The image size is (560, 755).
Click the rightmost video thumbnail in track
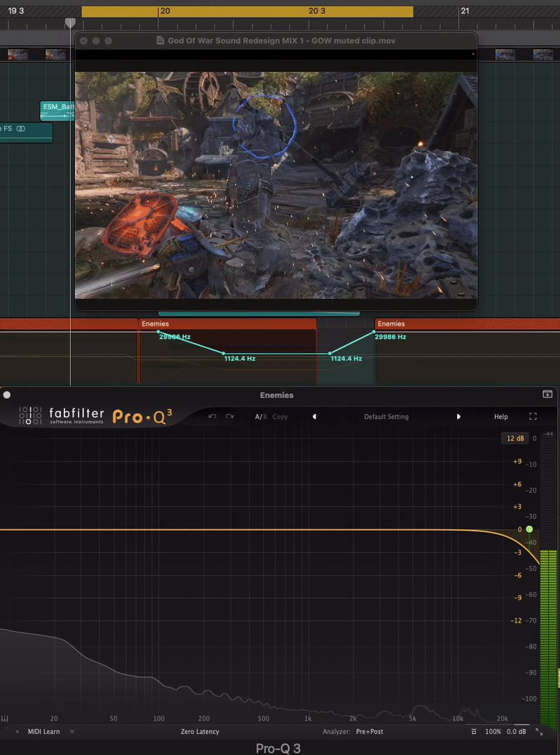(542, 55)
